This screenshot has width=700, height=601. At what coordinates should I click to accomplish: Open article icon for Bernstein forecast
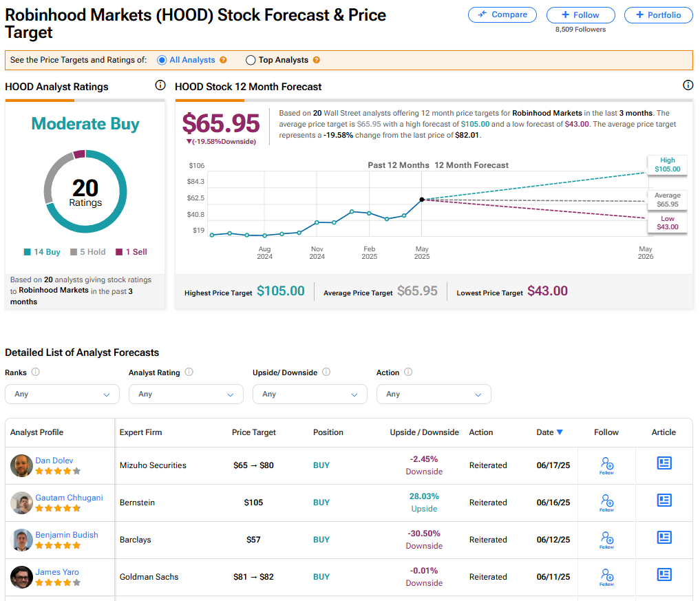click(664, 500)
